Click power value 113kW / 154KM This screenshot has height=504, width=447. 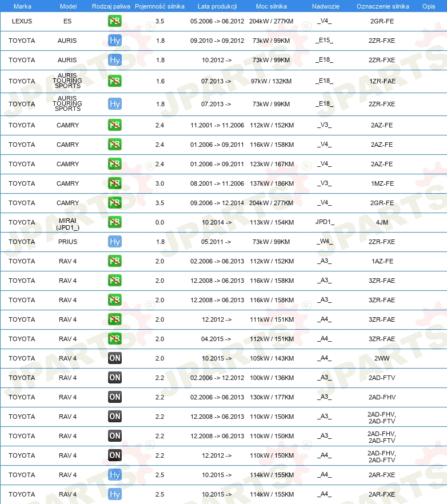pos(272,222)
